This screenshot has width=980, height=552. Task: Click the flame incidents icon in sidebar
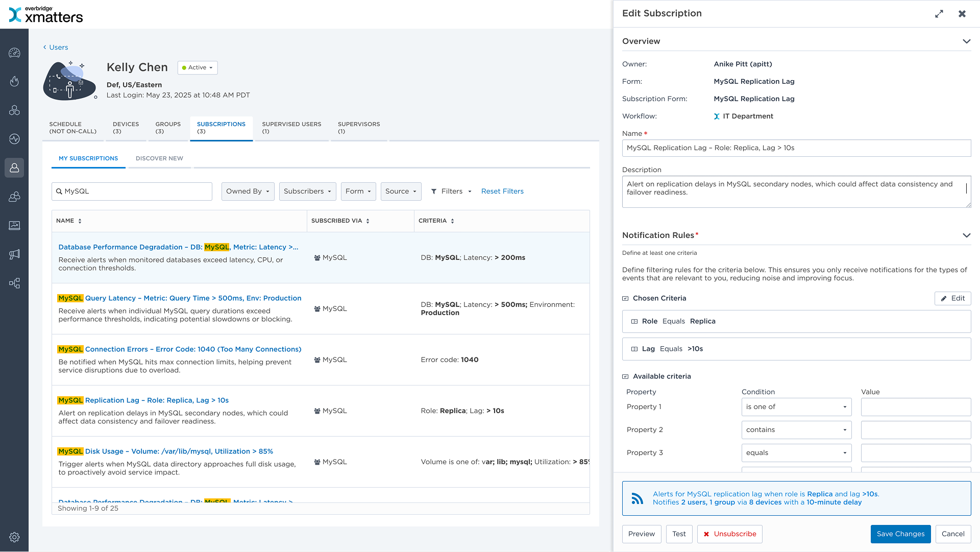pos(14,81)
